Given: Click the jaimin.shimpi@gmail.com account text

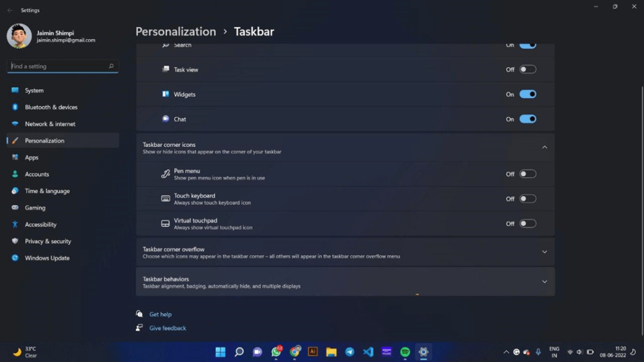Looking at the screenshot, I should pos(65,40).
